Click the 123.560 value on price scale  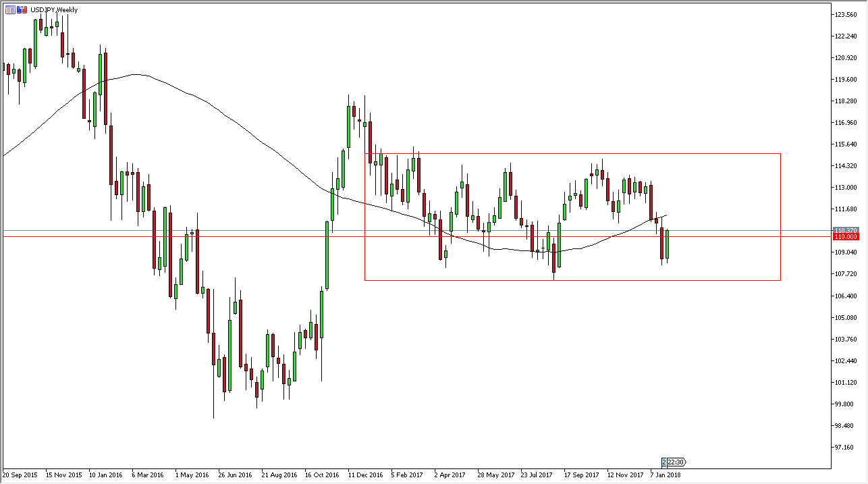click(846, 14)
